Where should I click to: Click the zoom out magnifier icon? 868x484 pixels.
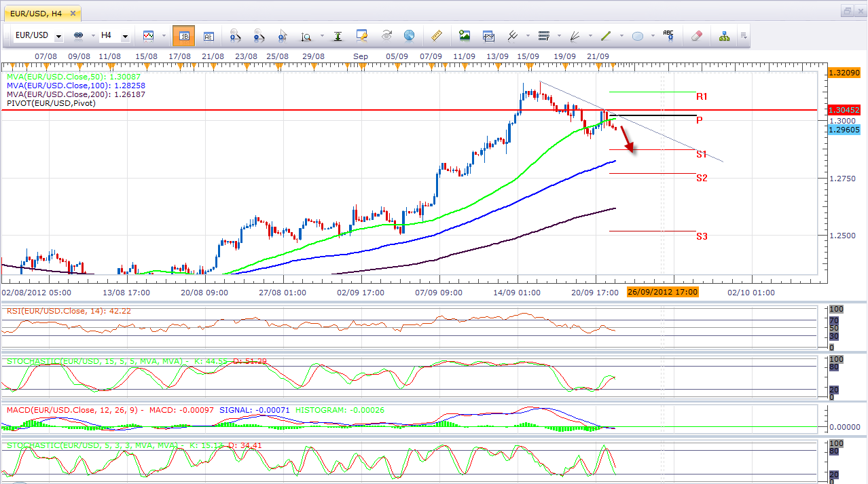pyautogui.click(x=259, y=35)
